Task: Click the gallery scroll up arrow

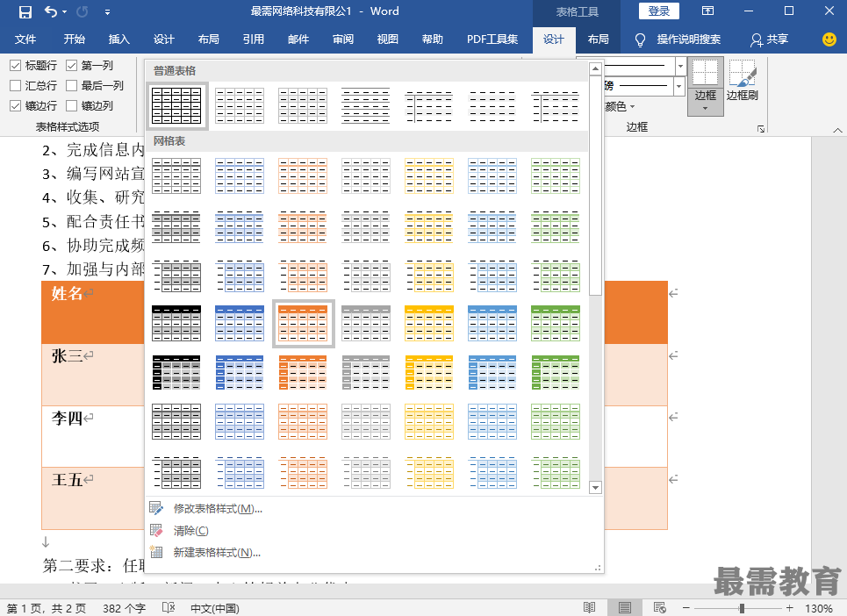Action: (595, 68)
